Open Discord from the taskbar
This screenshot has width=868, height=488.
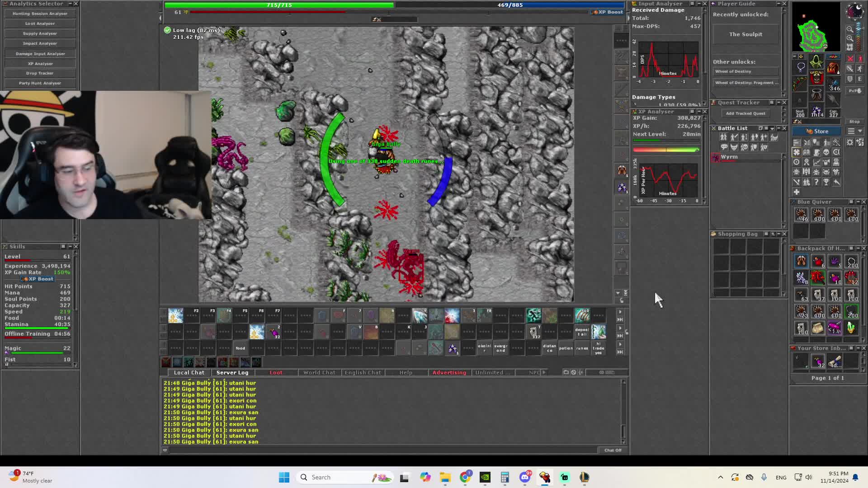pos(525,477)
